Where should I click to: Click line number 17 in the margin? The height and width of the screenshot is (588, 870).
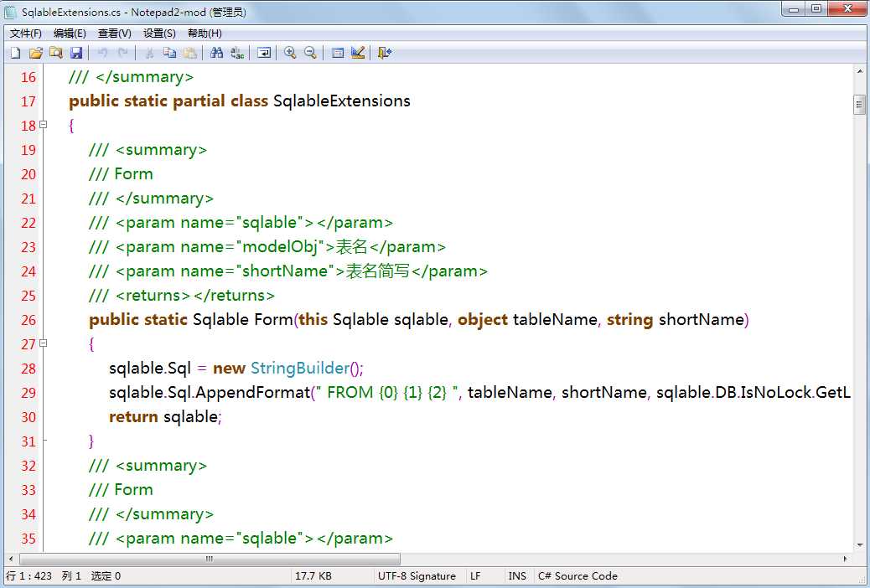point(28,101)
